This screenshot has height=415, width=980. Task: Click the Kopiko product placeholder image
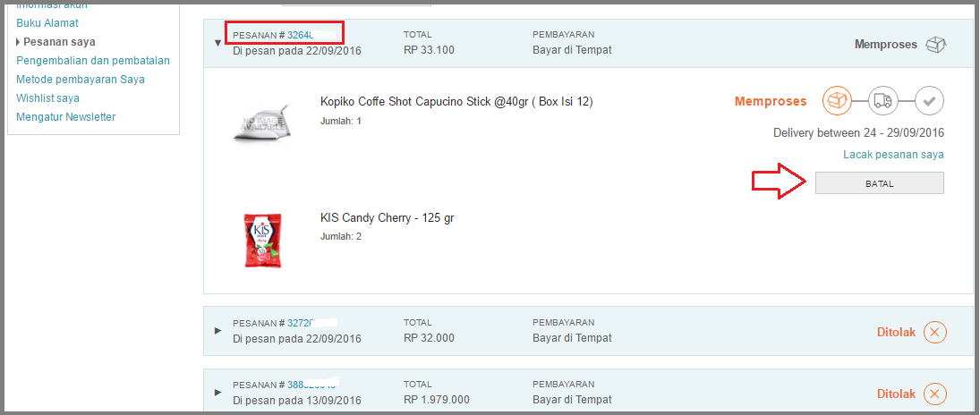[261, 123]
